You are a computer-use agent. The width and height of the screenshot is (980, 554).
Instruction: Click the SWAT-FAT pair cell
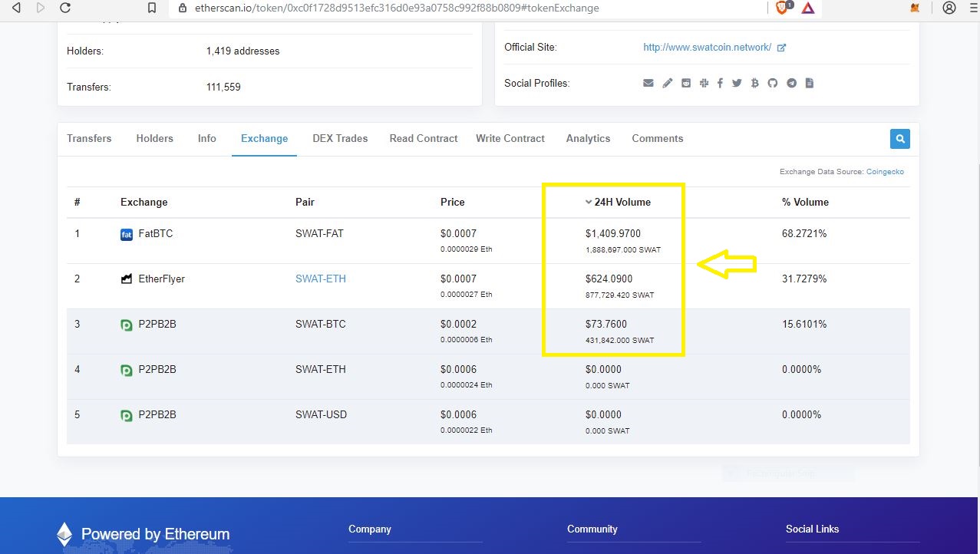(x=319, y=233)
